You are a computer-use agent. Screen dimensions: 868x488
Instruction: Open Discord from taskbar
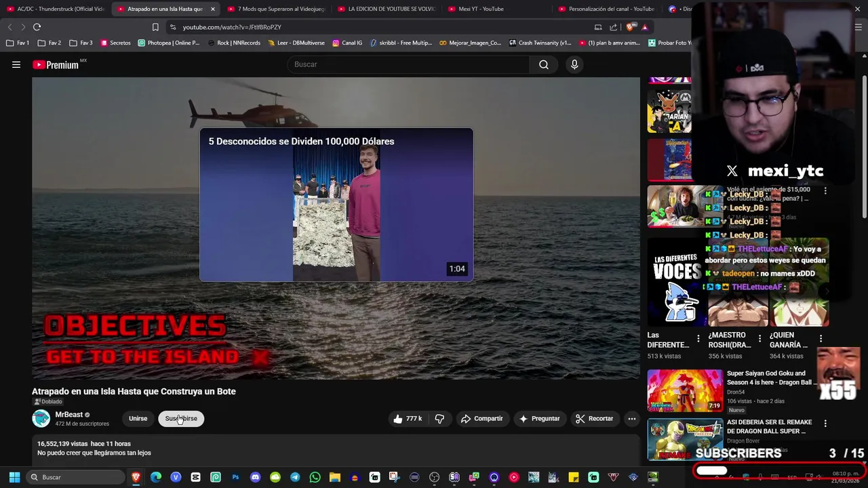click(255, 477)
